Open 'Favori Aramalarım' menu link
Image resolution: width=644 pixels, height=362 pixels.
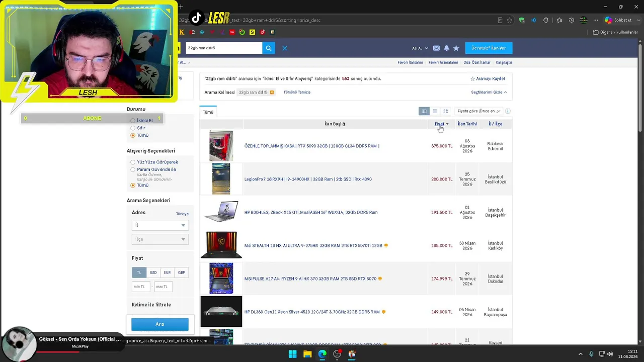[443, 63]
